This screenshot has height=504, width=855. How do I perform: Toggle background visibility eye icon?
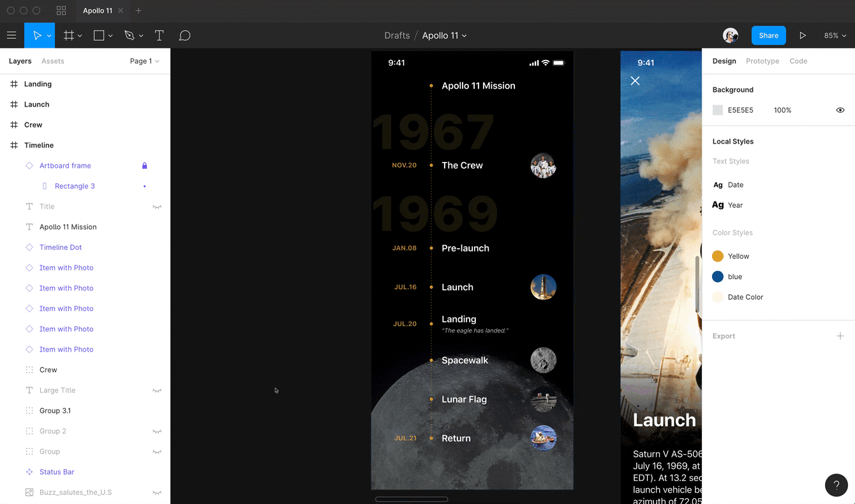(x=840, y=110)
